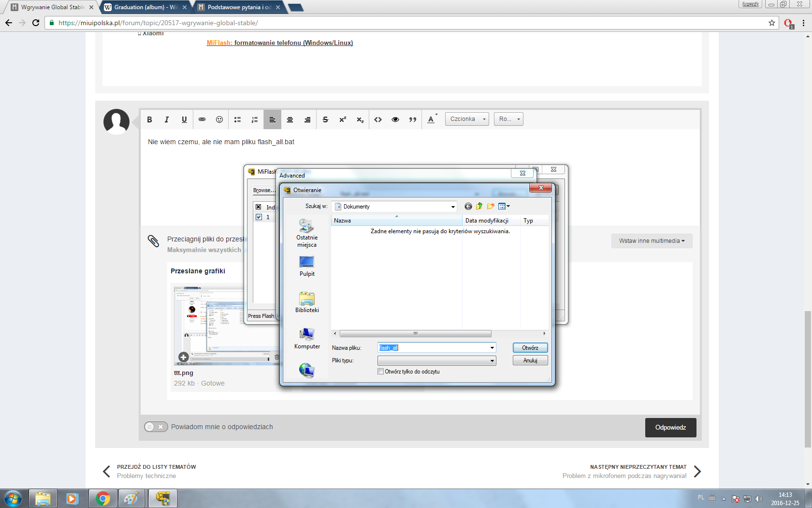This screenshot has width=812, height=508.
Task: Expand the 'Pliki typu' combo box
Action: [x=492, y=361]
